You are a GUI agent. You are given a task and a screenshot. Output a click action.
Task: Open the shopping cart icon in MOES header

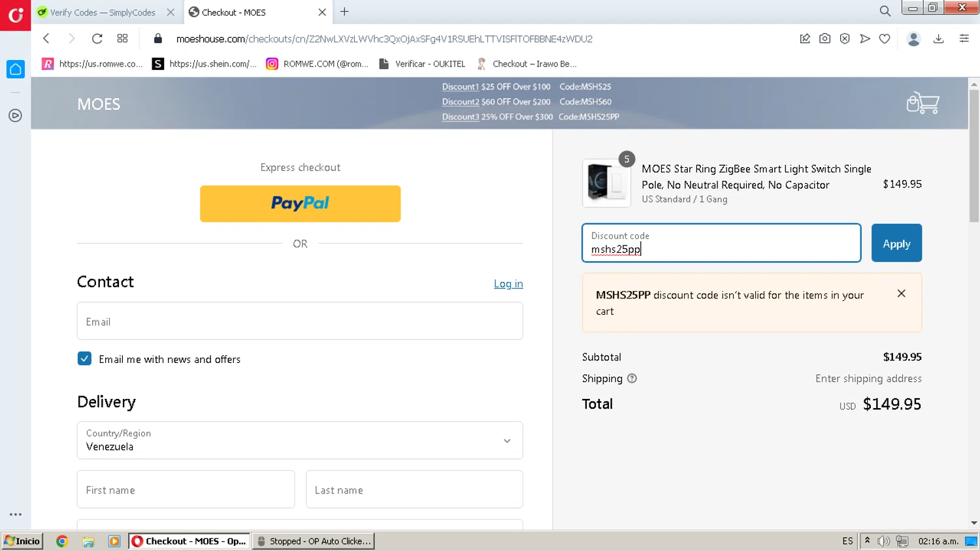click(923, 102)
